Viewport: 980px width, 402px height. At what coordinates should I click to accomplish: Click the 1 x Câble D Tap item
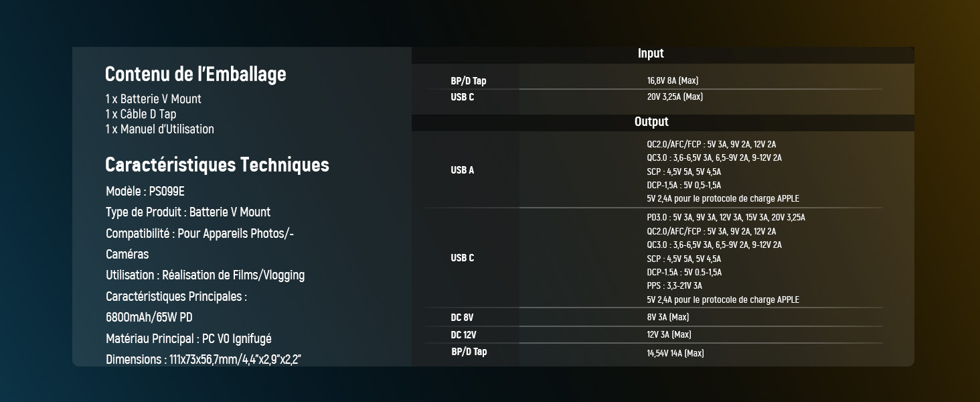(x=141, y=114)
